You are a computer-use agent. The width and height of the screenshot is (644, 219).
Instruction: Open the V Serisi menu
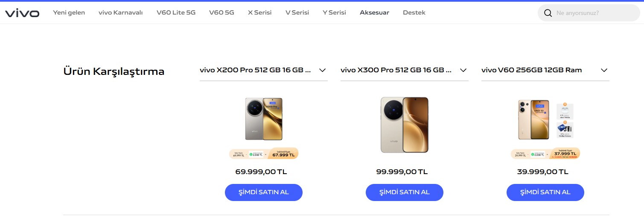pyautogui.click(x=297, y=12)
